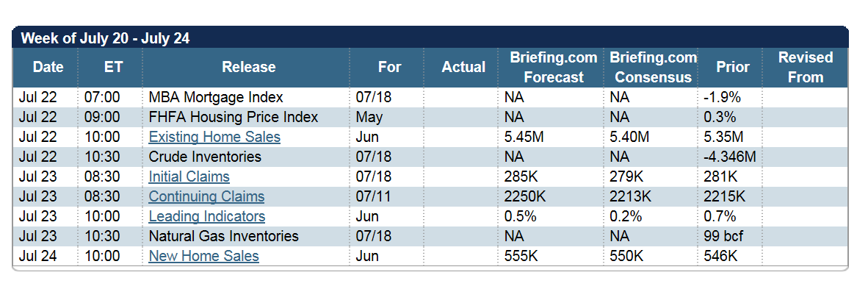Click the 07:00 time for MBA Mortgage Index
868x289 pixels.
(102, 98)
